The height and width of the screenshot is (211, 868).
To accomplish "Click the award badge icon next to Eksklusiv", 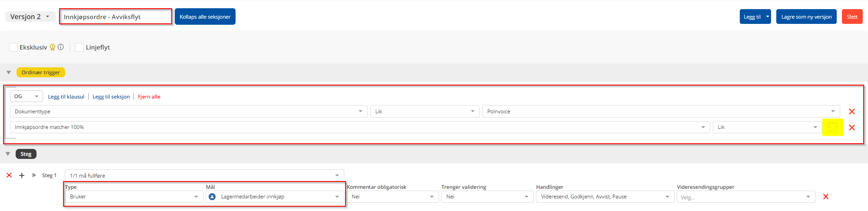I will coord(53,47).
